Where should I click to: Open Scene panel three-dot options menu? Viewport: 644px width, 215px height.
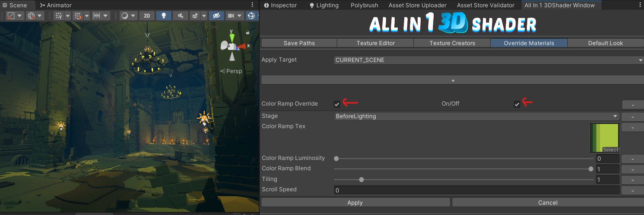pyautogui.click(x=252, y=5)
